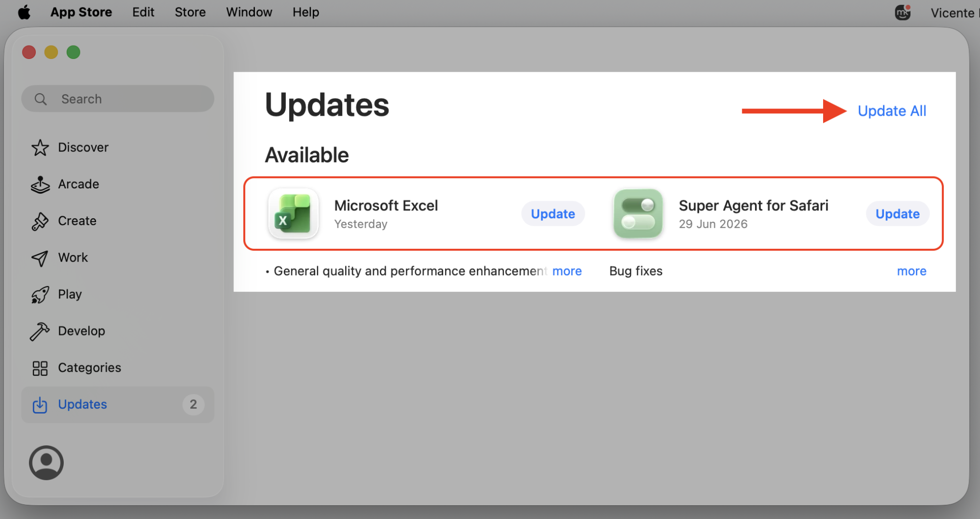
Task: Select Create in the sidebar
Action: [118, 221]
